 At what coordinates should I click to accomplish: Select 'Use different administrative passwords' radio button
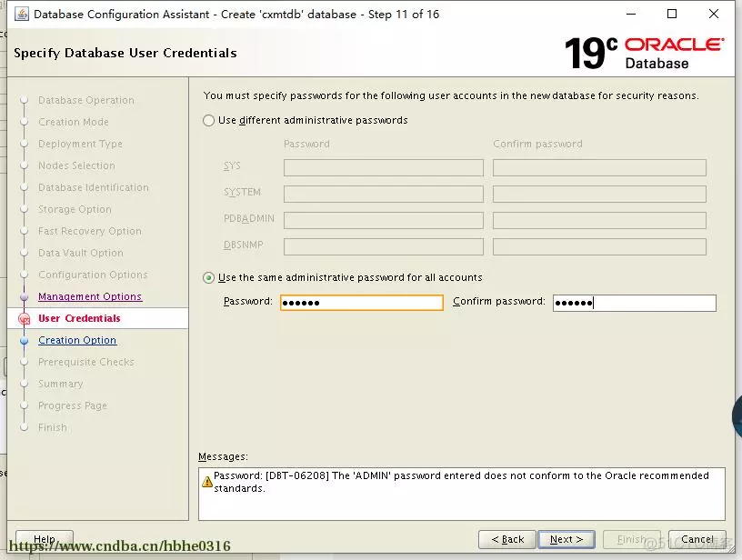coord(209,121)
